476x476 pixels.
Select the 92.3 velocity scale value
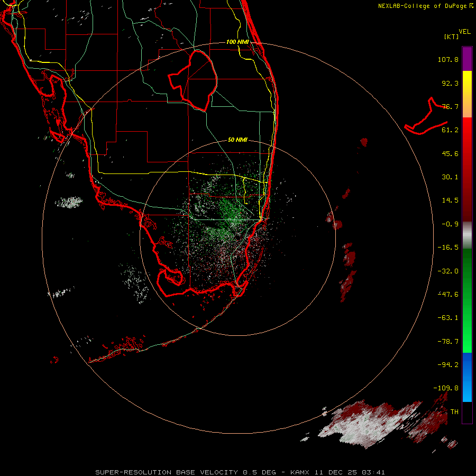pos(450,83)
